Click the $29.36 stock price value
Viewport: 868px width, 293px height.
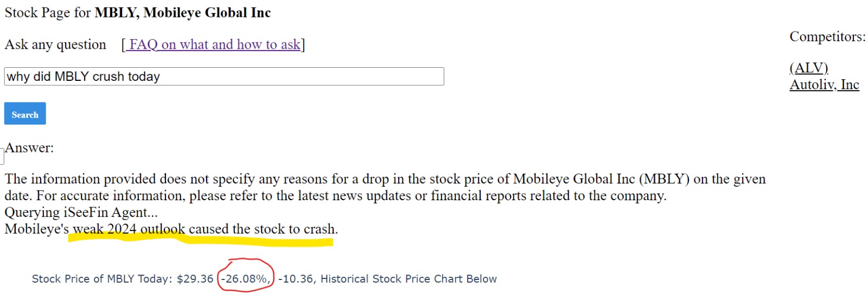(x=195, y=279)
